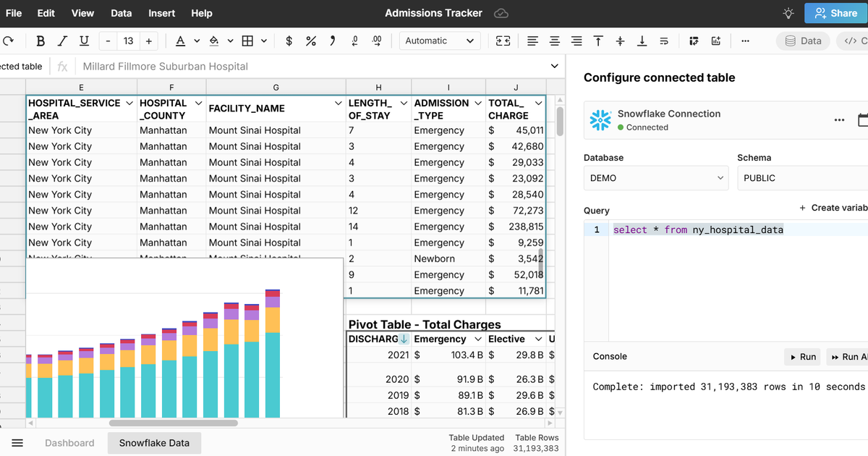Click the text color icon
This screenshot has height=456, width=868.
pos(180,41)
